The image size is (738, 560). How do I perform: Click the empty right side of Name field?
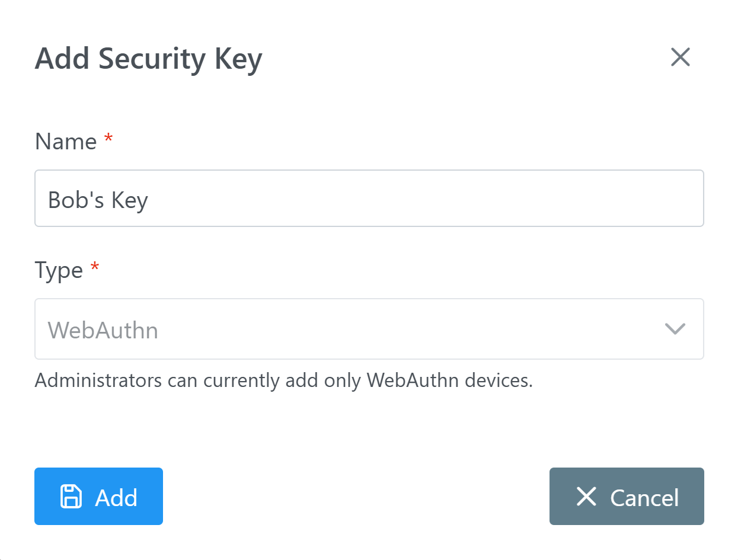[x=533, y=199]
